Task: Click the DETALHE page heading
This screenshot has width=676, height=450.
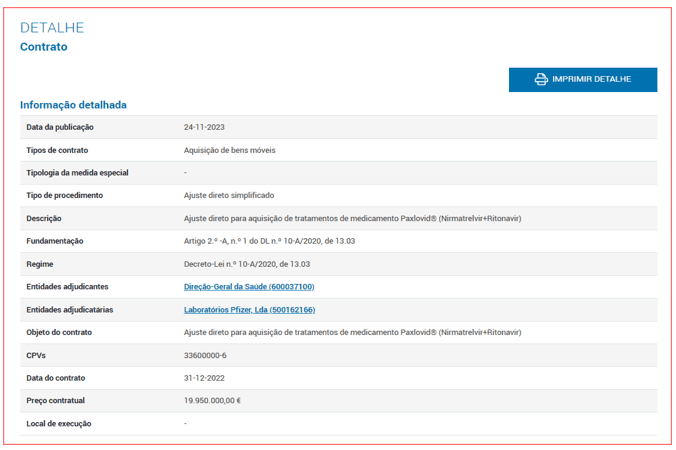Action: click(x=52, y=28)
